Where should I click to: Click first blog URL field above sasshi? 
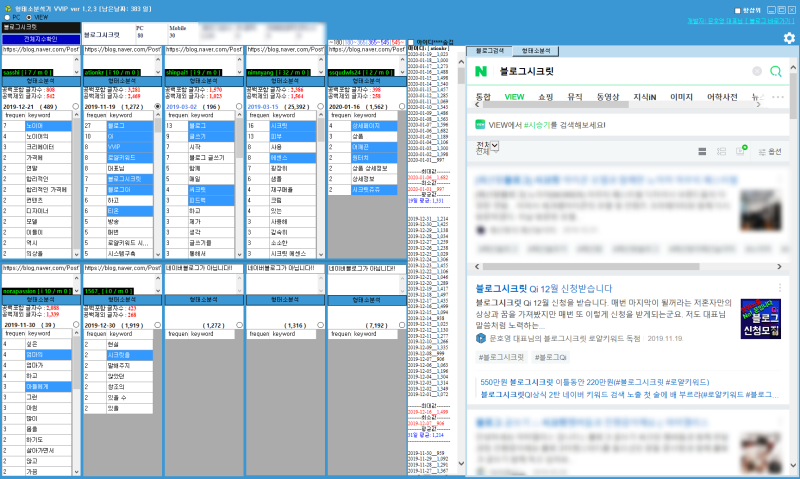[x=41, y=49]
